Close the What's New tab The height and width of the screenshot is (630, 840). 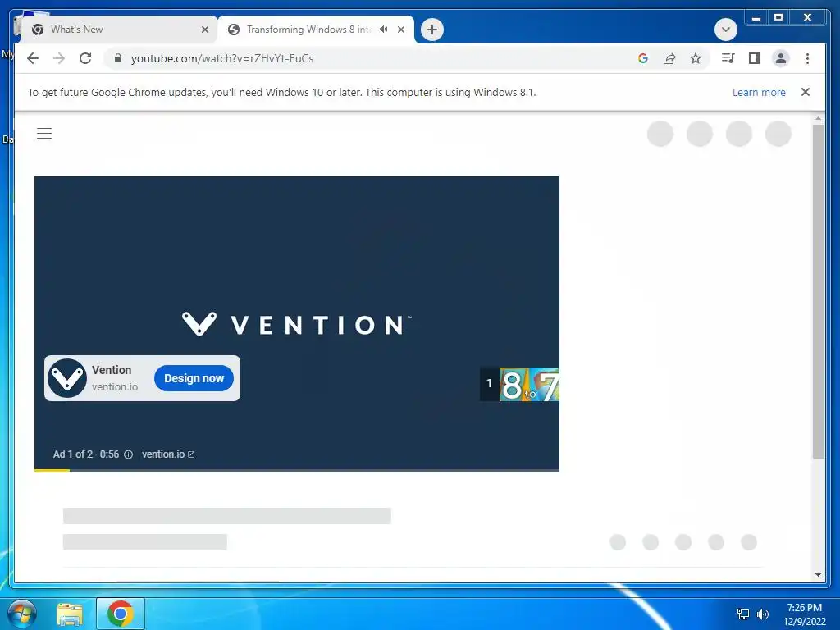pyautogui.click(x=204, y=30)
